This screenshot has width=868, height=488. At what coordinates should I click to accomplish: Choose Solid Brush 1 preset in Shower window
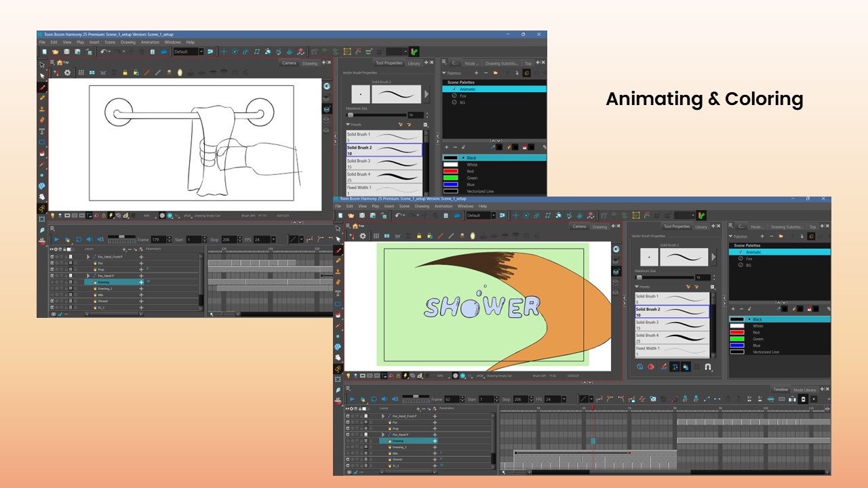(x=673, y=298)
